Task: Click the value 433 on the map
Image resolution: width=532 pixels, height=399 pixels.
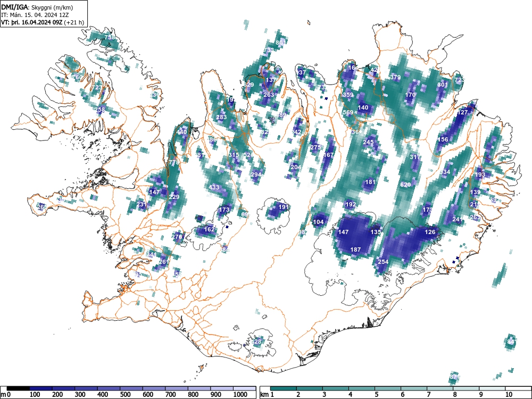Action: point(214,187)
